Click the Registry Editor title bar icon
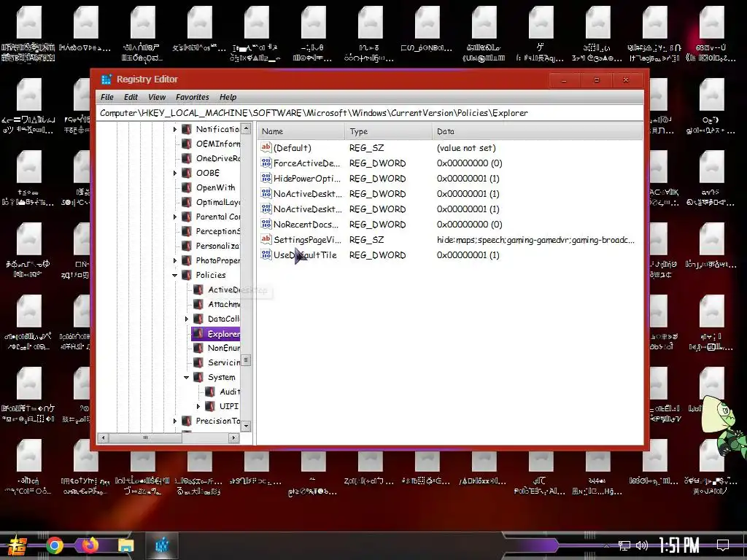Screen dimensions: 747x560 (x=106, y=79)
